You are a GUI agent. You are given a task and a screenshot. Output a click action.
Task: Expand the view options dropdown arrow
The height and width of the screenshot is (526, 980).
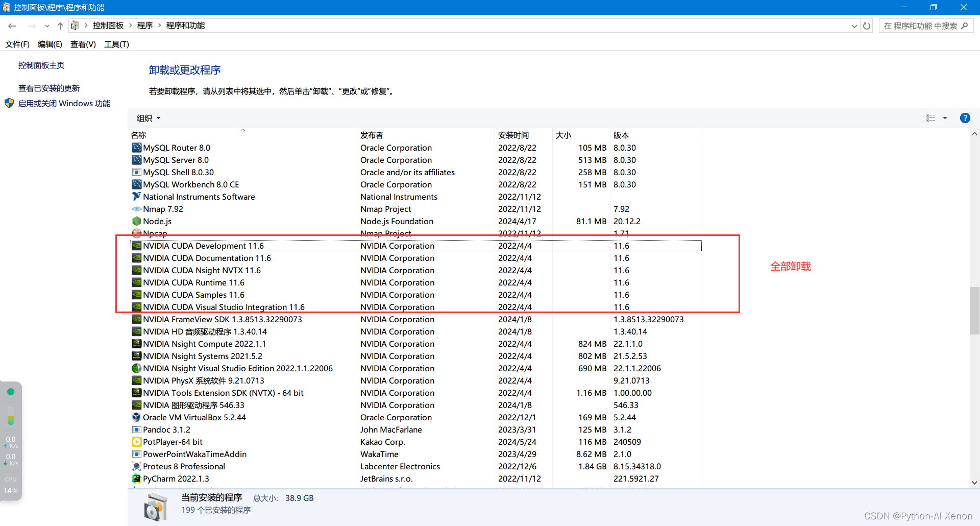(945, 118)
